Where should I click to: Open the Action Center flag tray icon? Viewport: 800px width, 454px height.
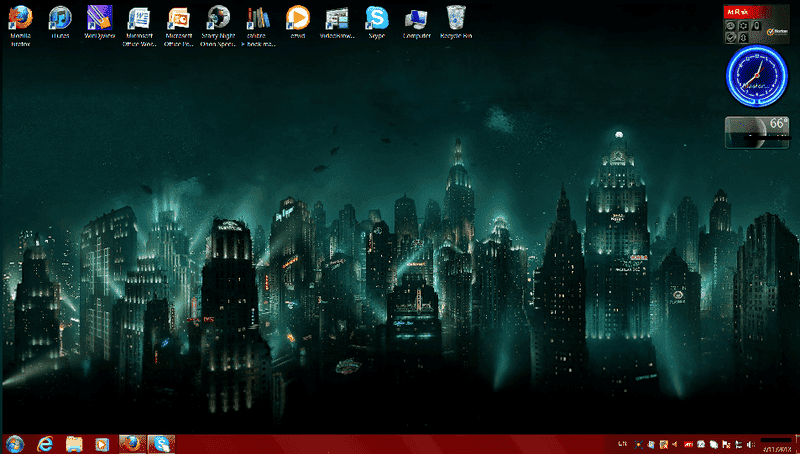[725, 444]
